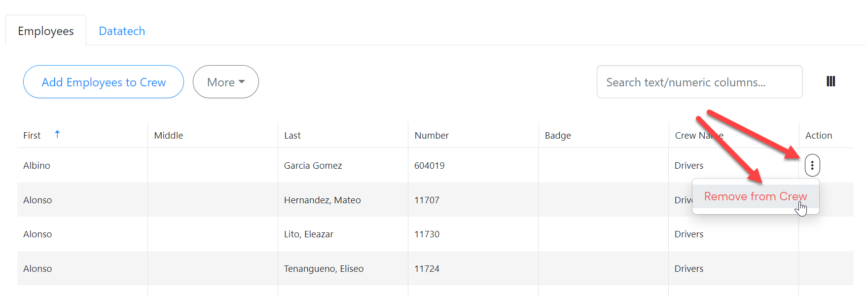This screenshot has height=297, width=868.
Task: Sort by the Number column header
Action: pos(432,136)
